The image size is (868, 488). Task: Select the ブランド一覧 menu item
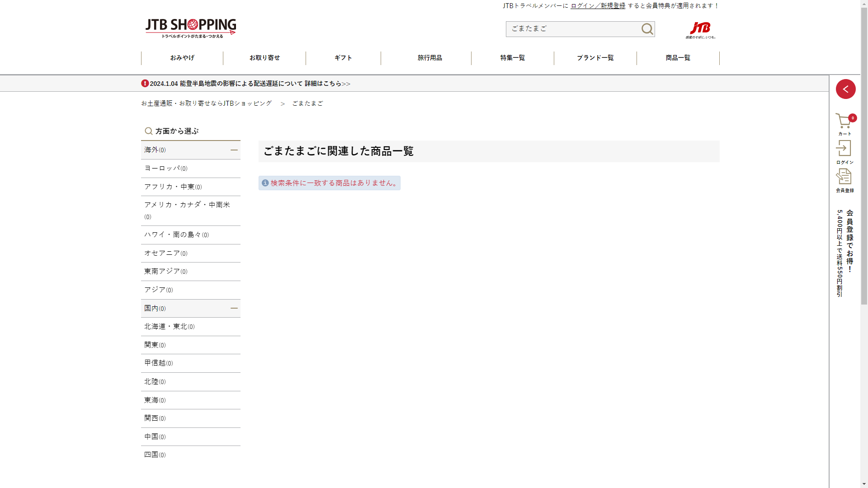[x=595, y=58]
